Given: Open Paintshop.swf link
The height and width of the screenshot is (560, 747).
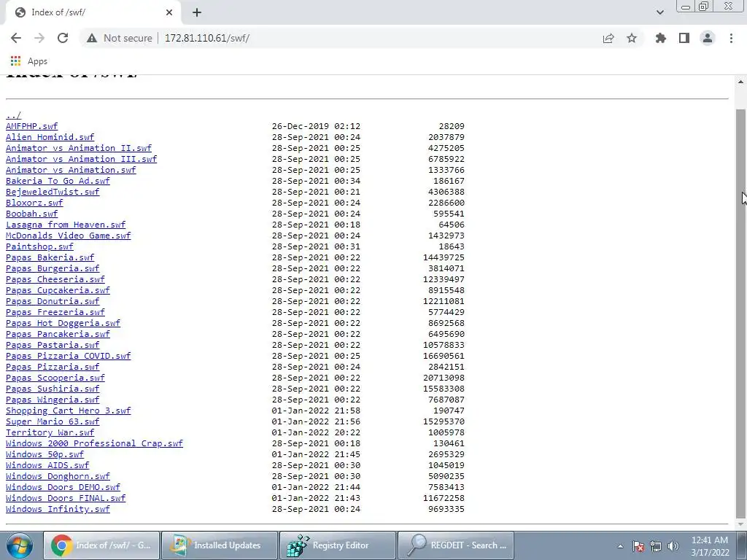Looking at the screenshot, I should point(39,246).
